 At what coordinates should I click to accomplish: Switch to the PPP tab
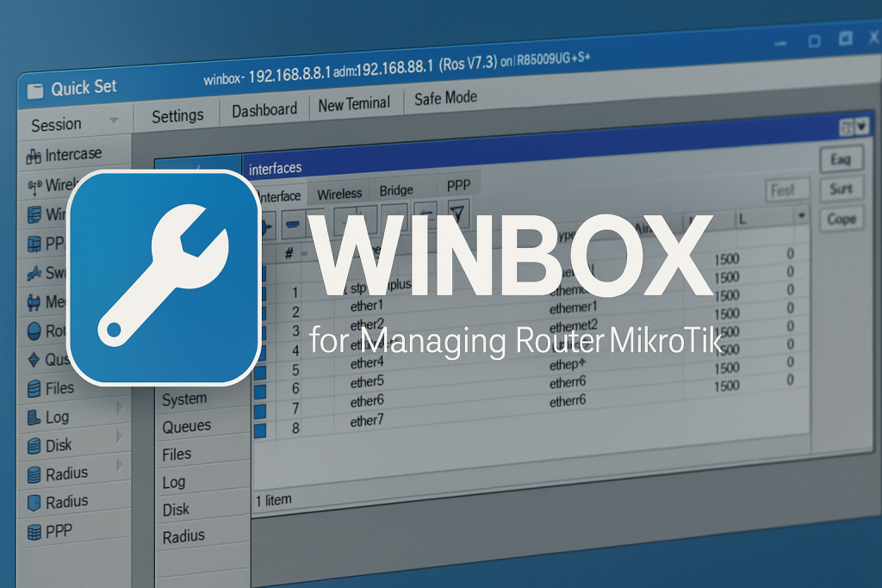pyautogui.click(x=458, y=186)
